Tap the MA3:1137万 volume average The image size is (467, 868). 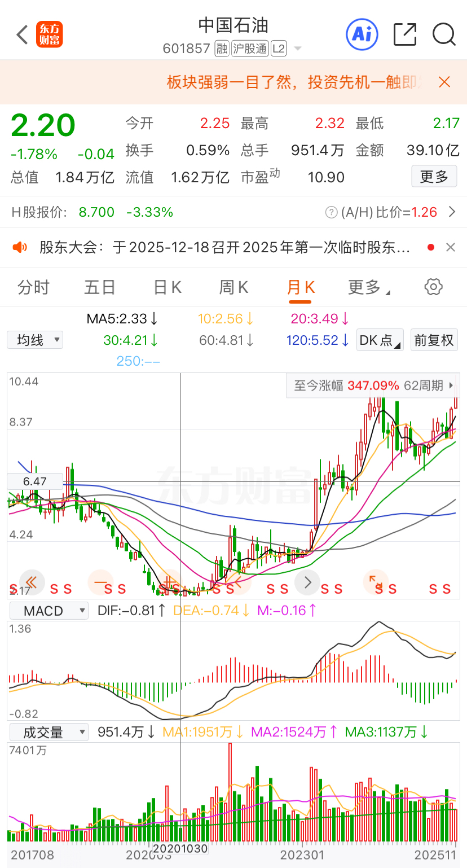[387, 733]
